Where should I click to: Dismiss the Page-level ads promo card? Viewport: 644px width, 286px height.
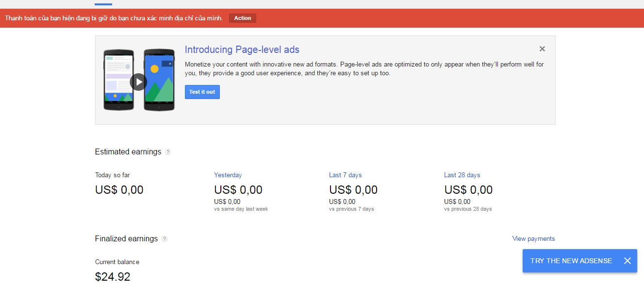542,49
